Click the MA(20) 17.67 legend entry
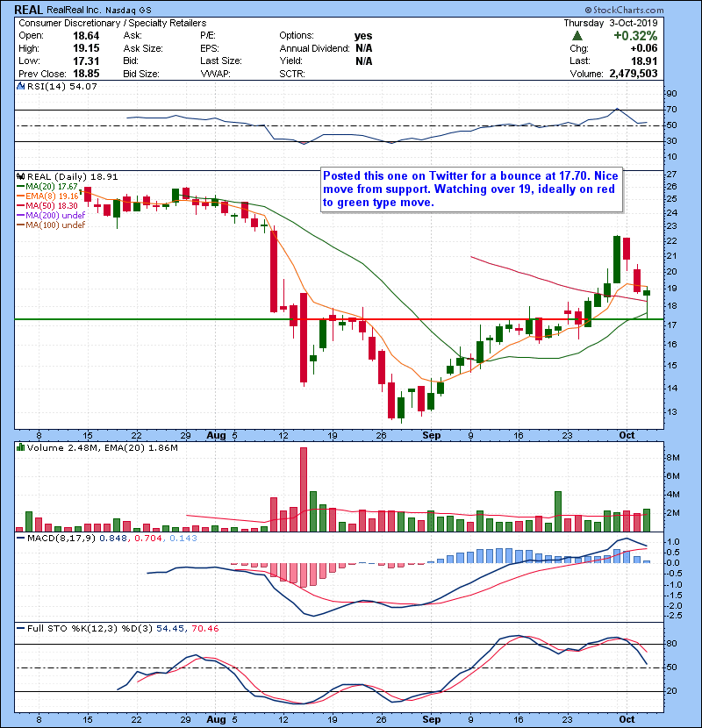The width and height of the screenshot is (702, 728). coord(47,187)
